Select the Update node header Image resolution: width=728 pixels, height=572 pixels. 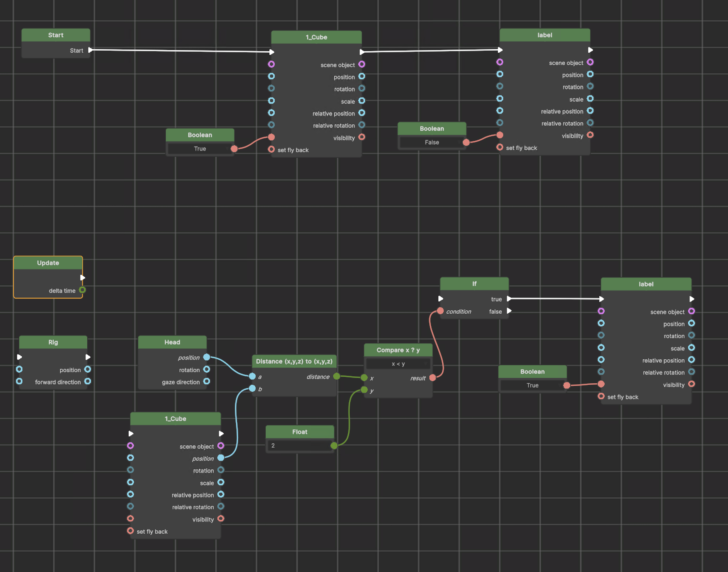click(x=48, y=263)
